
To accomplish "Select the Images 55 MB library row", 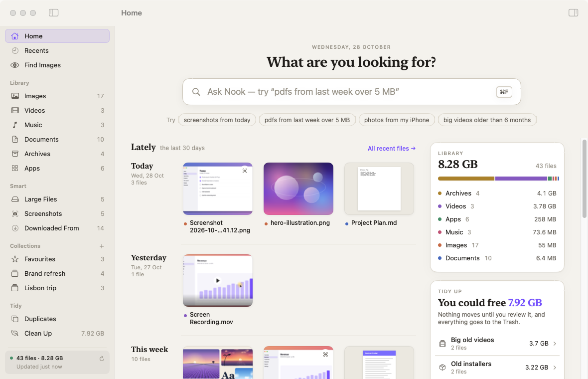I will [x=497, y=245].
